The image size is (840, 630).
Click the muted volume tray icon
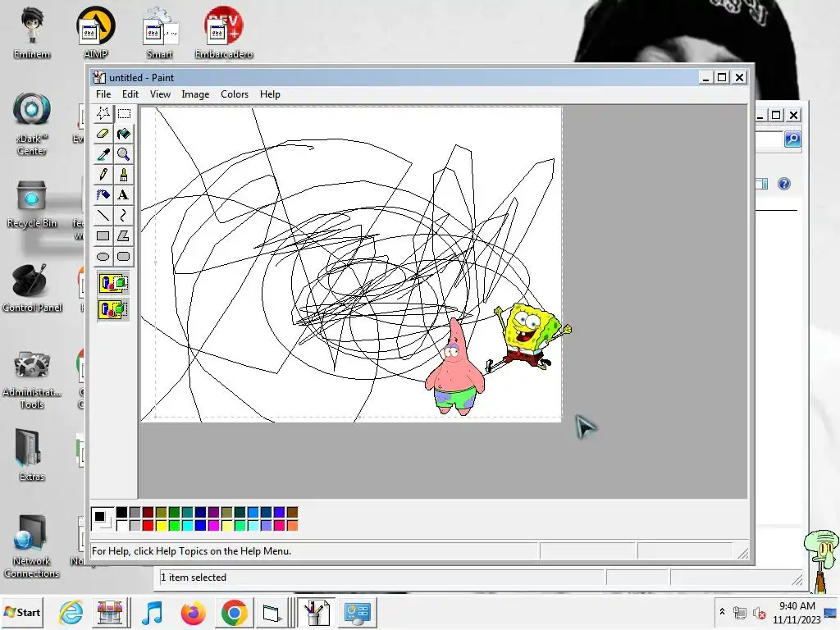[x=759, y=613]
